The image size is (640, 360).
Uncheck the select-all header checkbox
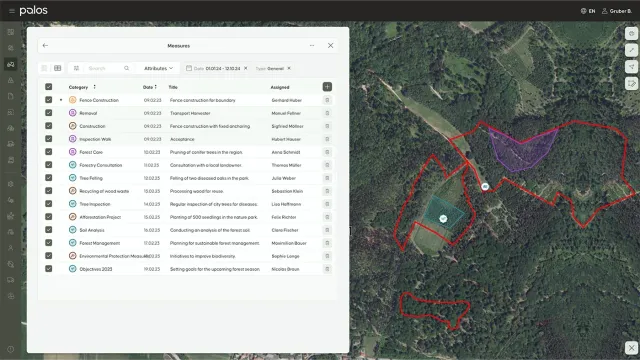pos(49,87)
